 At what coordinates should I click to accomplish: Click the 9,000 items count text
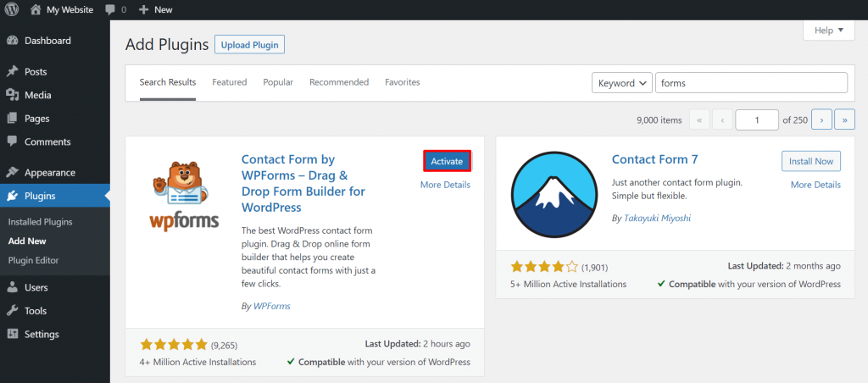(659, 119)
